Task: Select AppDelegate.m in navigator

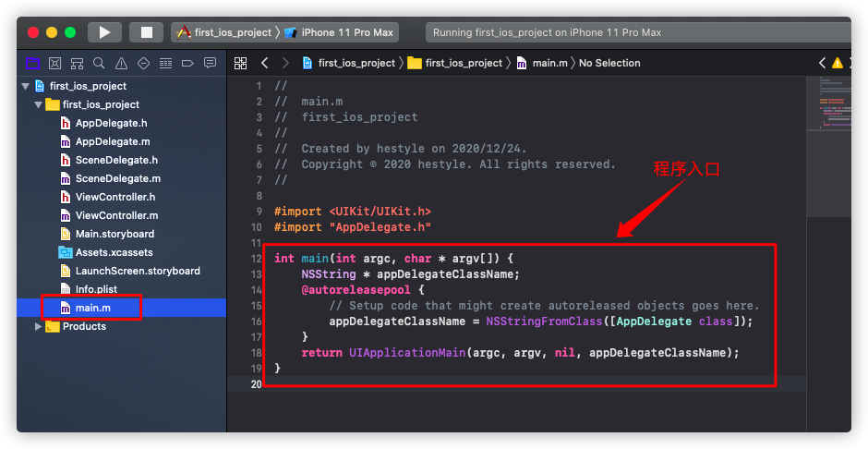Action: point(113,141)
